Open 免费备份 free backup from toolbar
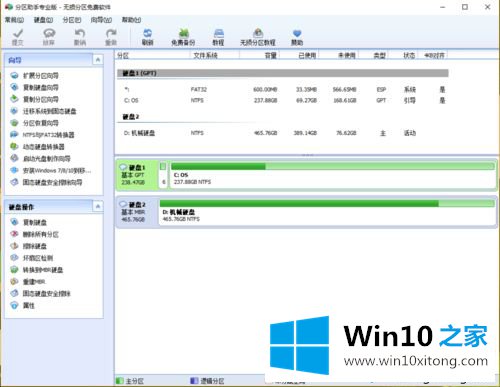 (x=183, y=37)
